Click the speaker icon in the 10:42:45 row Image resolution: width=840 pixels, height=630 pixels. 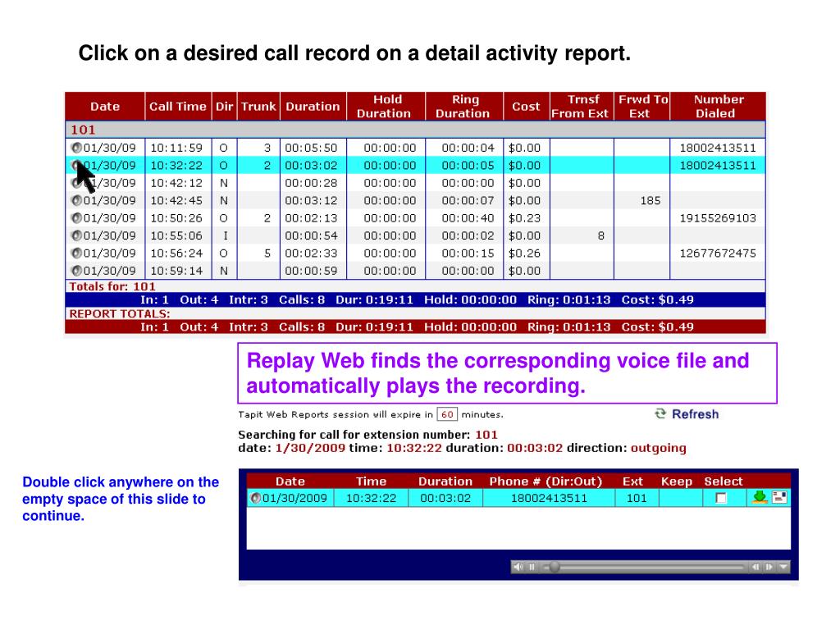click(x=76, y=200)
